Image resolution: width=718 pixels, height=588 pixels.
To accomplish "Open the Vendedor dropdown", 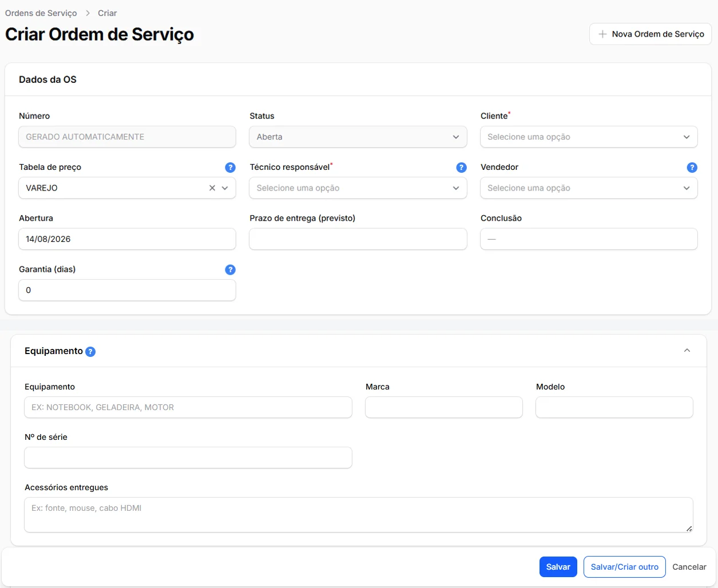I will tap(589, 188).
